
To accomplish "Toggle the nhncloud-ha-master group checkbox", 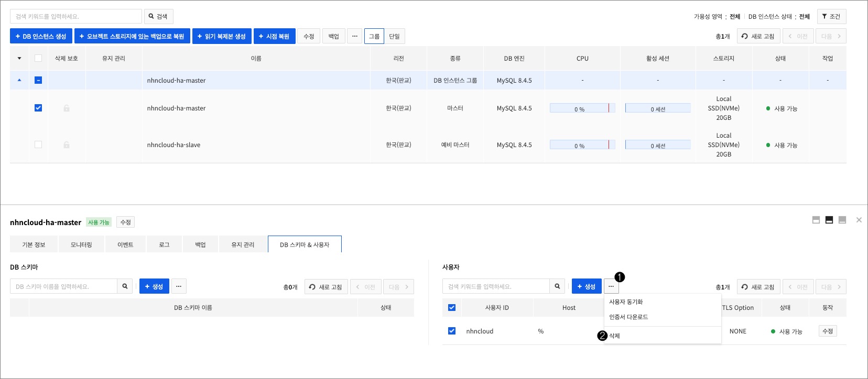I will 38,80.
